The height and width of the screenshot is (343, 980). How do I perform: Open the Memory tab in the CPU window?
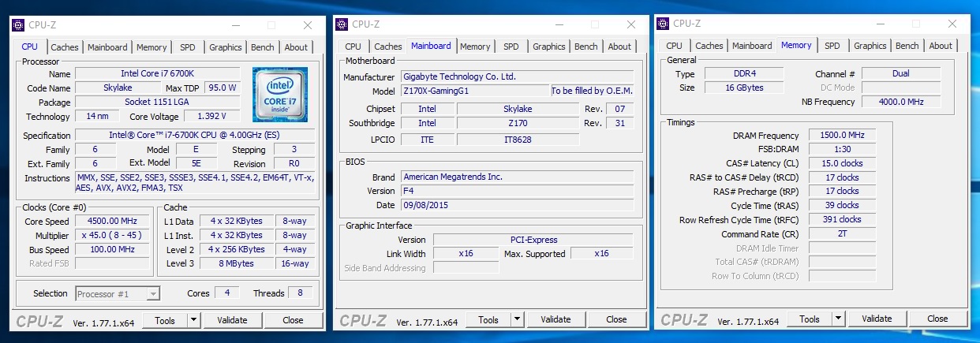click(151, 47)
